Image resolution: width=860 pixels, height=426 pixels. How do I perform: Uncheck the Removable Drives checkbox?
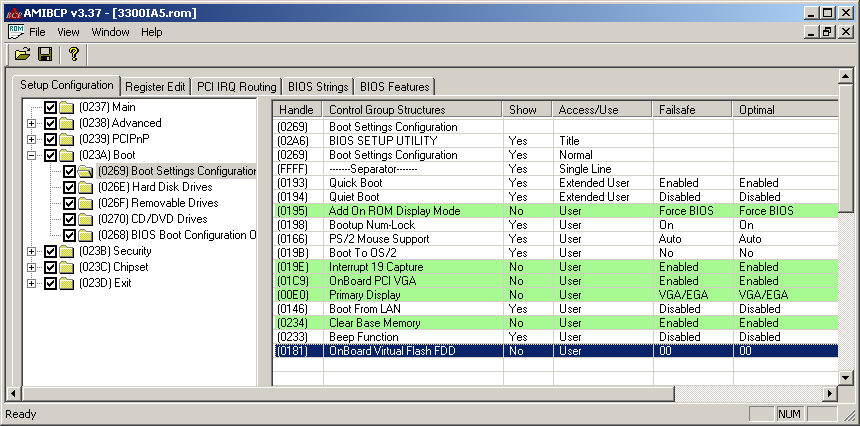(69, 203)
